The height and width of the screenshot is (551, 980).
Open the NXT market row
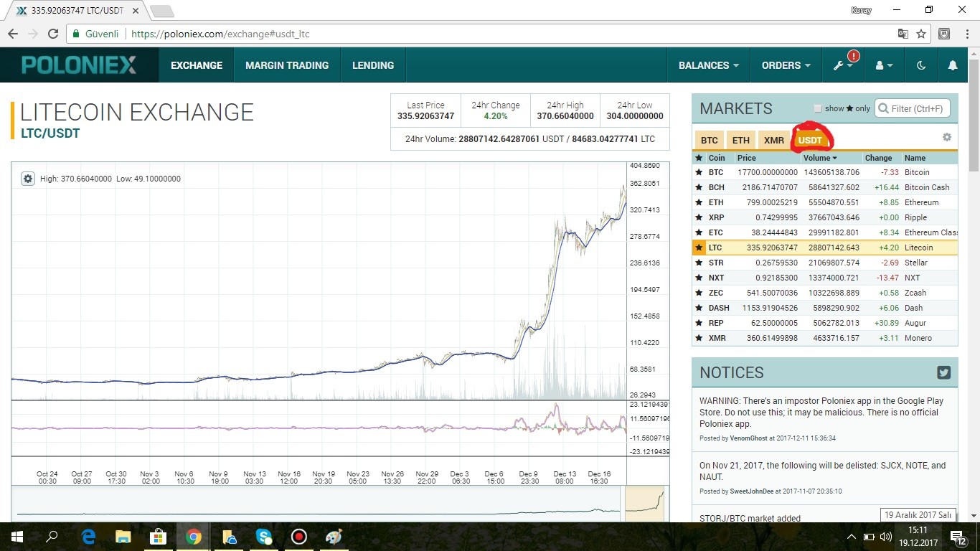pos(825,278)
